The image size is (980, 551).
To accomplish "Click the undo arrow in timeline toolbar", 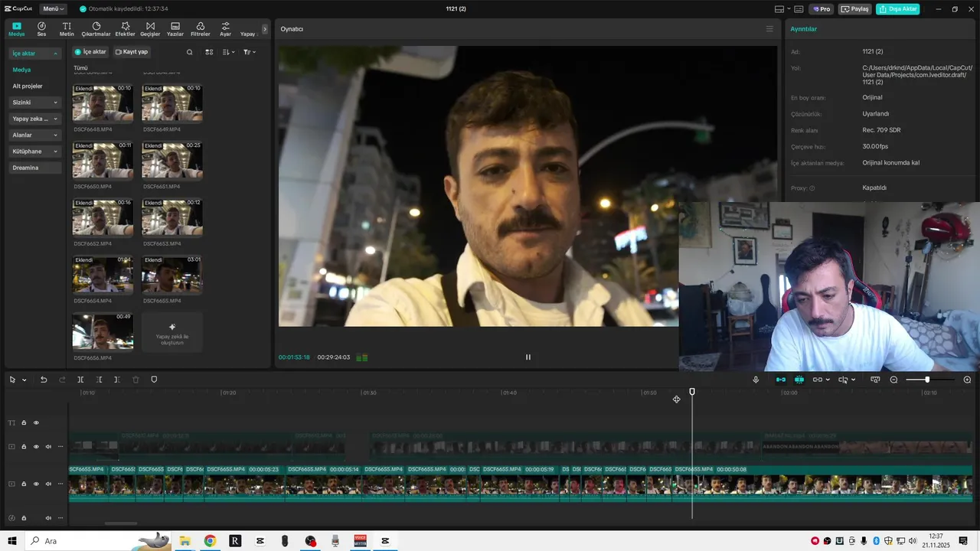I will (x=44, y=380).
